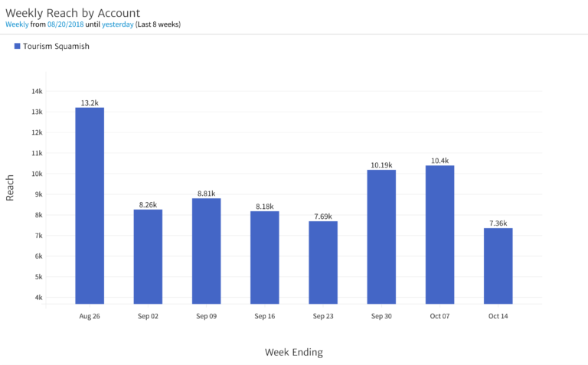Click the 10.4k data label
This screenshot has height=365, width=588.
[x=439, y=161]
